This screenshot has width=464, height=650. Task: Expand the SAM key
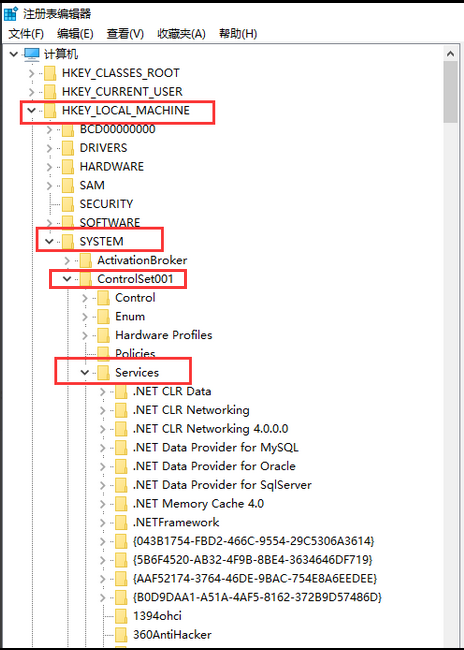coord(49,185)
